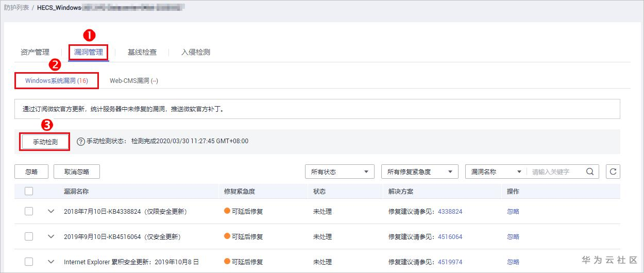Check the KB4516064 row checkbox
644x273 pixels.
click(x=29, y=236)
